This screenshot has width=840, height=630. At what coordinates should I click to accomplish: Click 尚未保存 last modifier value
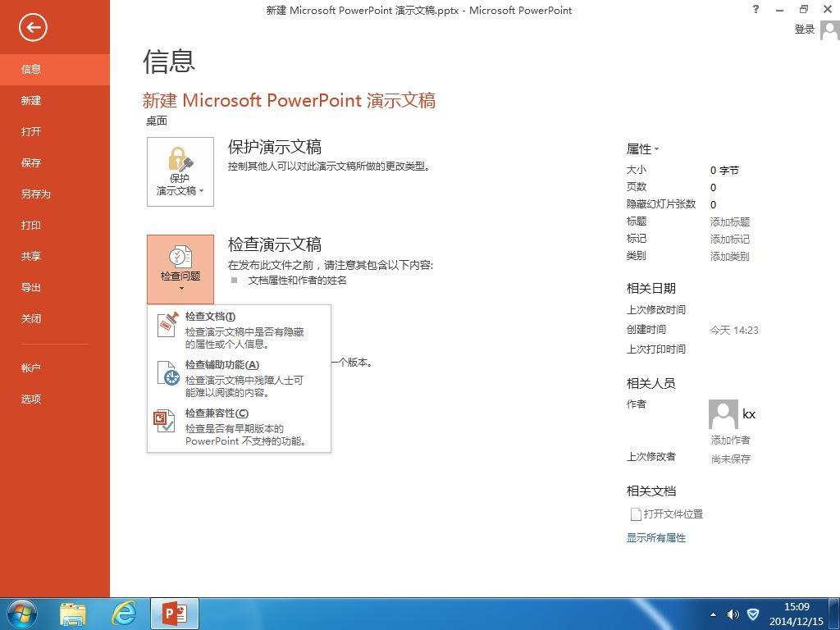[731, 459]
